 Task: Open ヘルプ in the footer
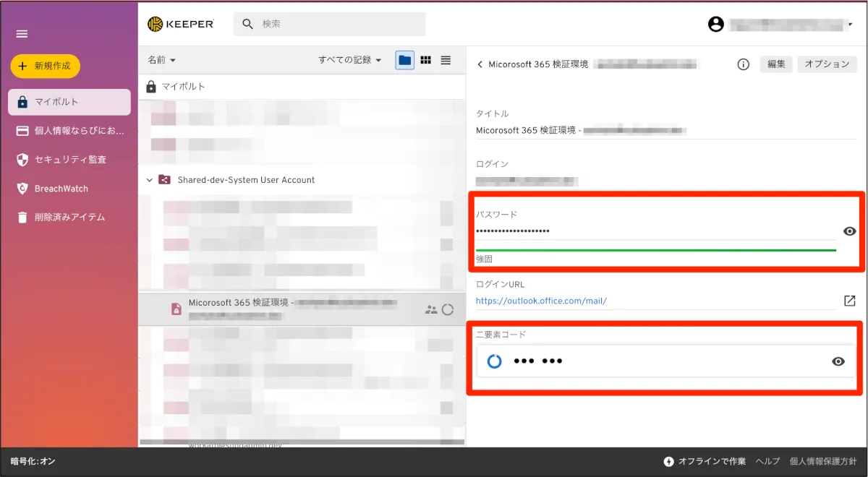767,461
